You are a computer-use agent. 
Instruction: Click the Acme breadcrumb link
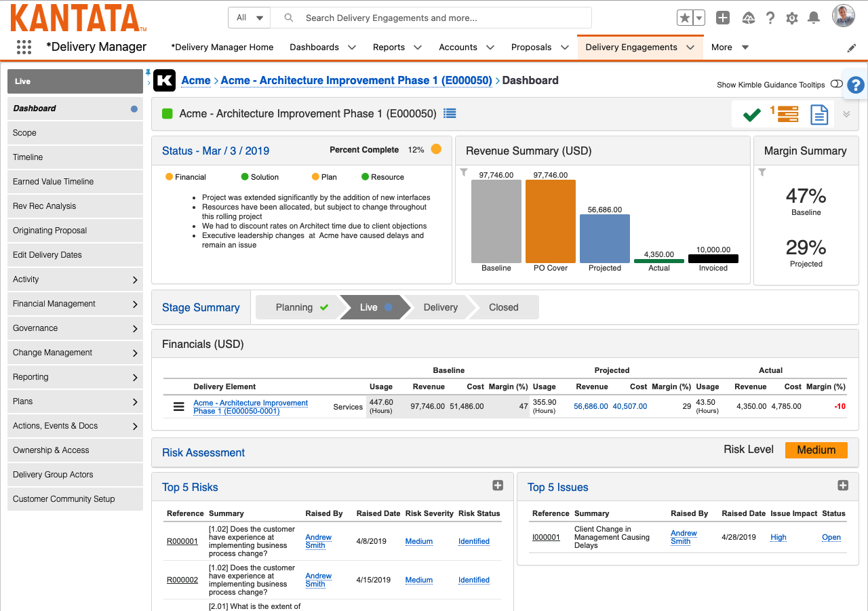tap(196, 80)
